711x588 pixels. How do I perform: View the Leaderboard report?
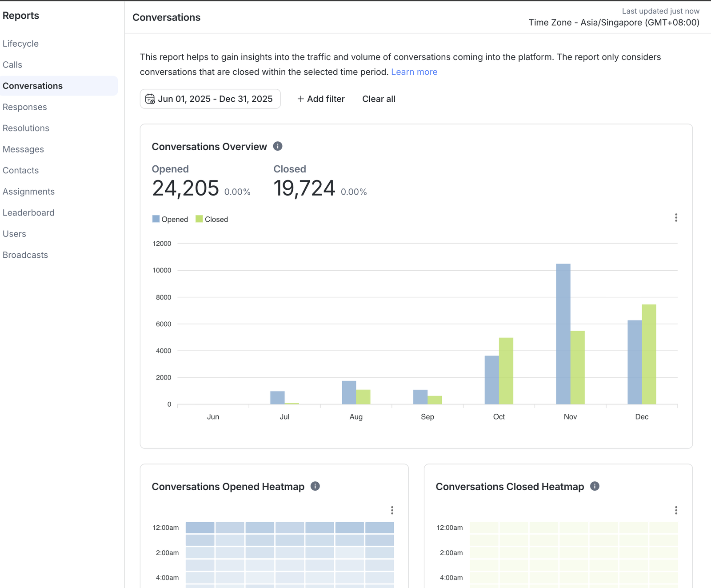28,212
